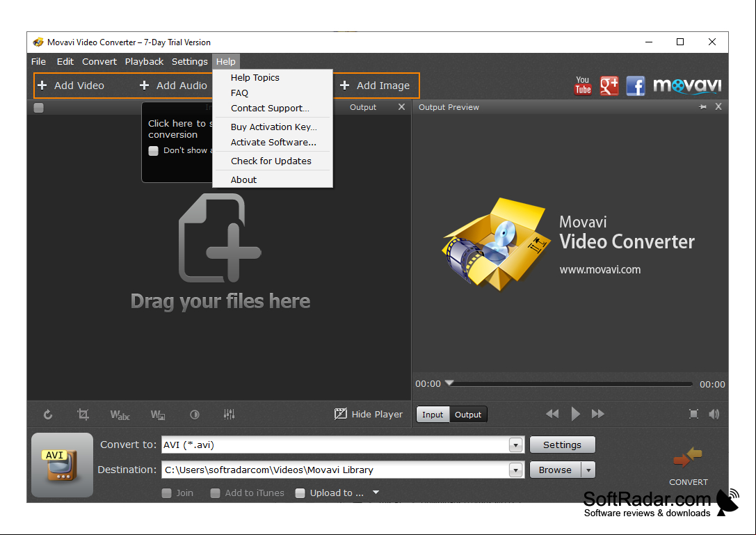This screenshot has width=756, height=535.
Task: Select Contact Support in Help menu
Action: (x=273, y=109)
